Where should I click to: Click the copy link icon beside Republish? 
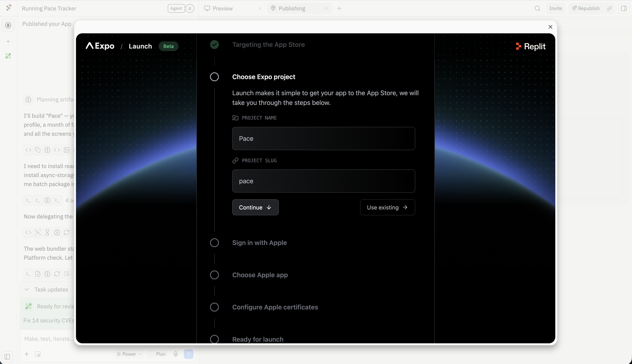609,8
